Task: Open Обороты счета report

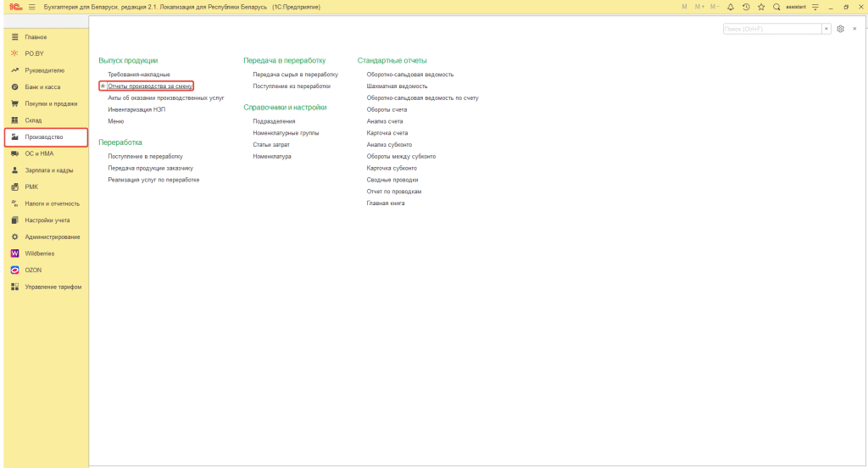Action: (x=387, y=109)
